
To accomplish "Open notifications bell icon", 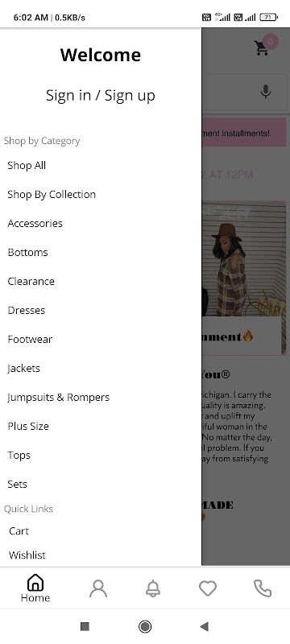I will coord(153,588).
